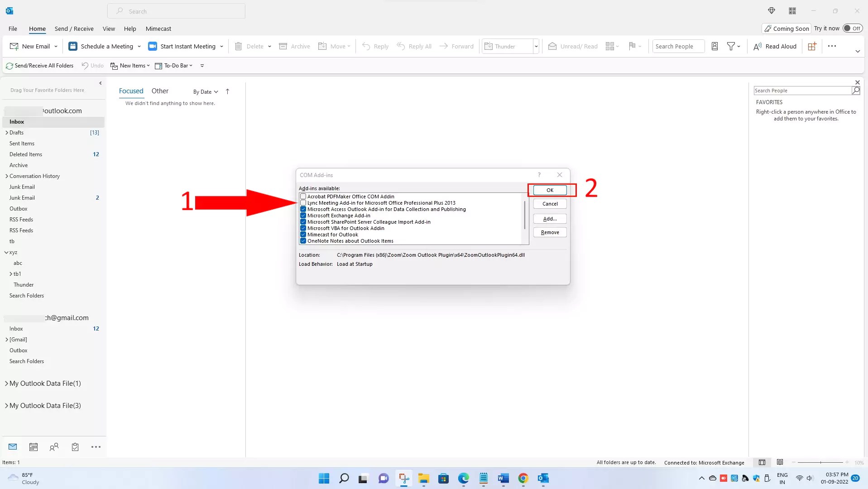Check the Acrobat PDFMaker Office COM Addin checkbox

(303, 196)
